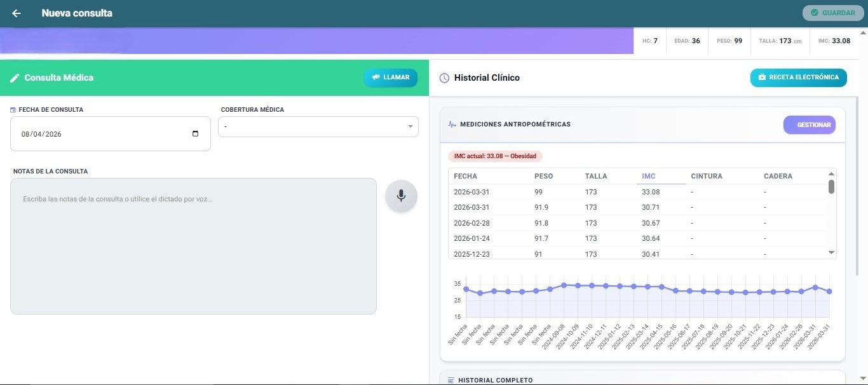Viewport: 868px width, 385px height.
Task: Click the clock icon beside Historial Clínico
Action: (445, 78)
